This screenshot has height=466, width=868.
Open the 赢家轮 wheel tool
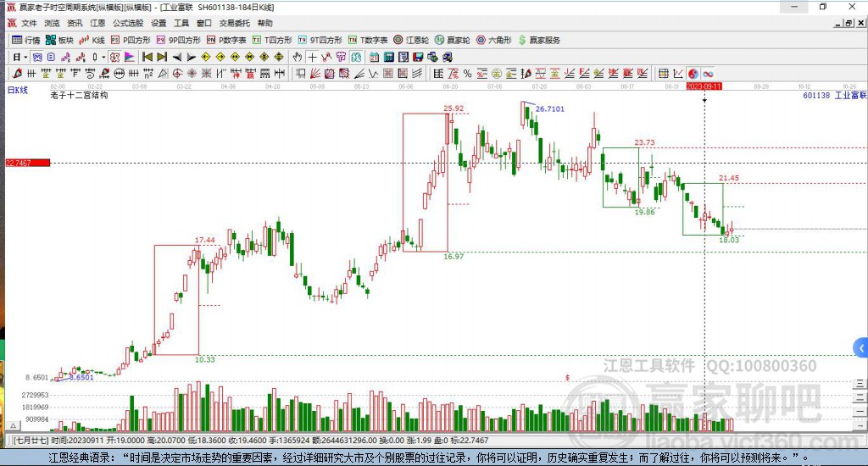coord(453,40)
